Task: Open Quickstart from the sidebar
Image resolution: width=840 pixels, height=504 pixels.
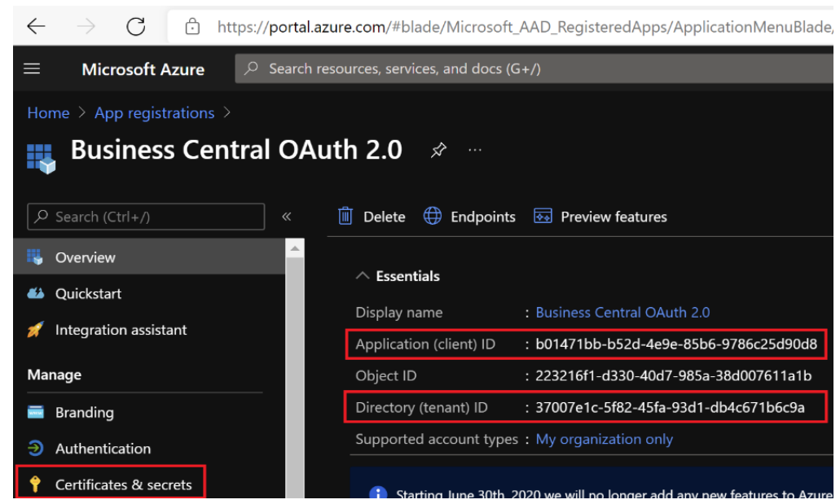Action: click(x=88, y=294)
